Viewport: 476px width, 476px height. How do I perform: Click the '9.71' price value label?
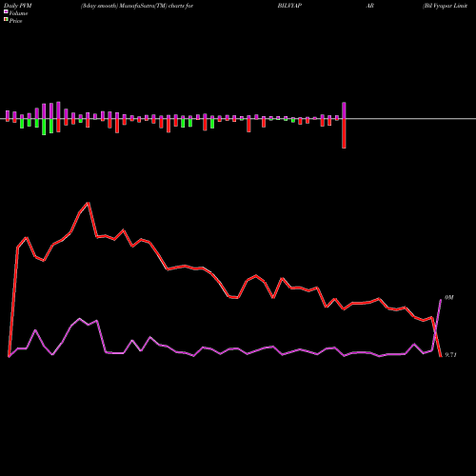pyautogui.click(x=450, y=355)
